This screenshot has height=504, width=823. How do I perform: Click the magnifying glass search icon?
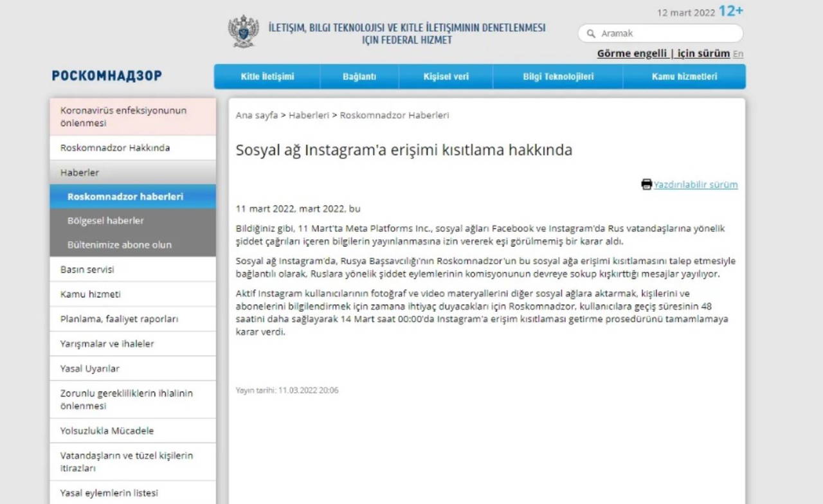click(590, 33)
